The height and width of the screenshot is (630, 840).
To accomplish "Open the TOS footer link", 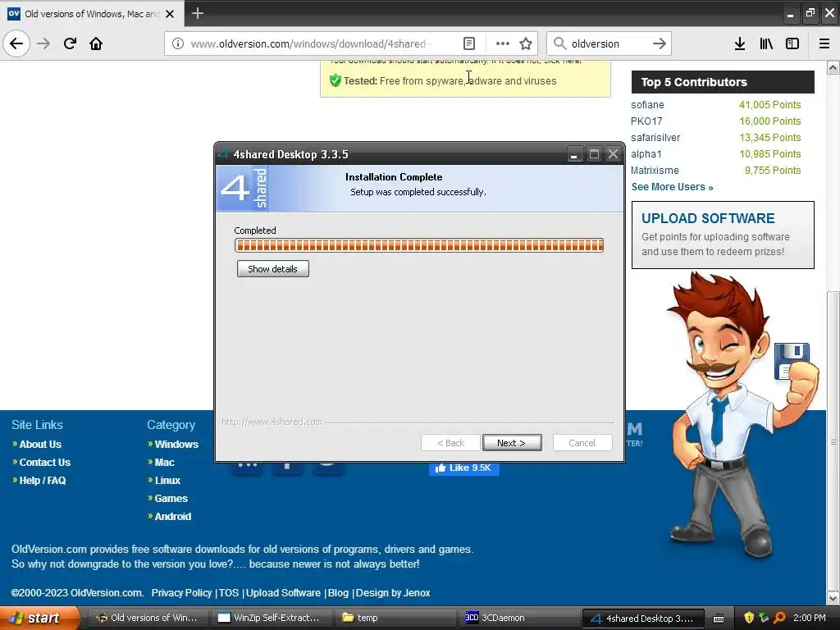I will point(229,593).
